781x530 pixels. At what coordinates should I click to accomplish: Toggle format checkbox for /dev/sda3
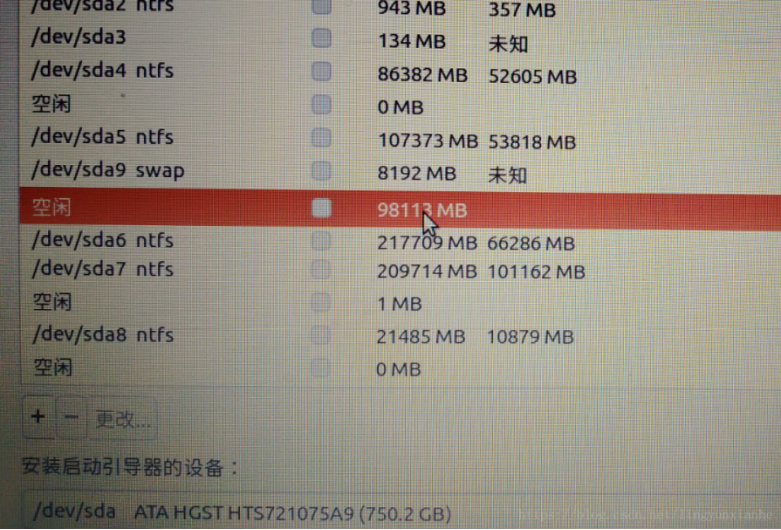click(x=322, y=38)
